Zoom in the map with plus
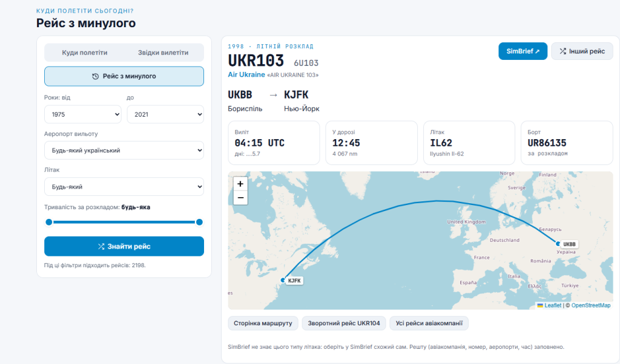620x364 pixels. pyautogui.click(x=240, y=184)
